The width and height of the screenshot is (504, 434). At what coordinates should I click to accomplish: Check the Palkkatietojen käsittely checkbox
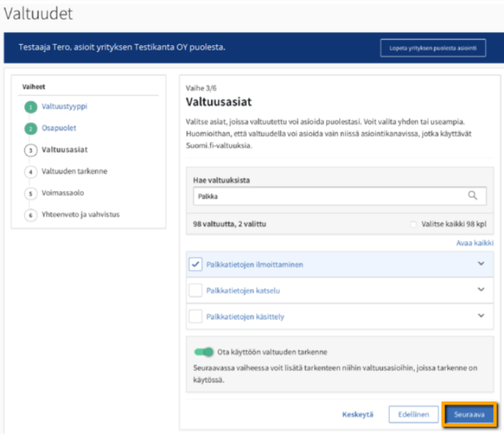point(195,315)
